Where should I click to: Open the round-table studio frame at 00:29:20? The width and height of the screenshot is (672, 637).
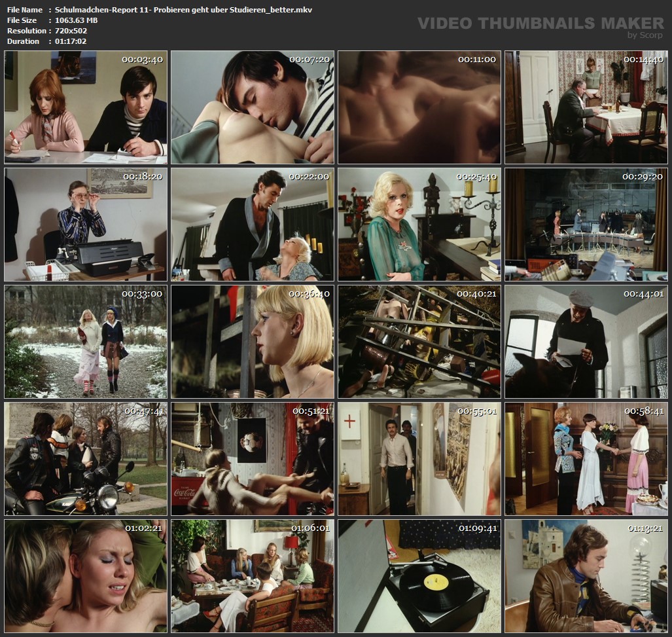click(586, 225)
